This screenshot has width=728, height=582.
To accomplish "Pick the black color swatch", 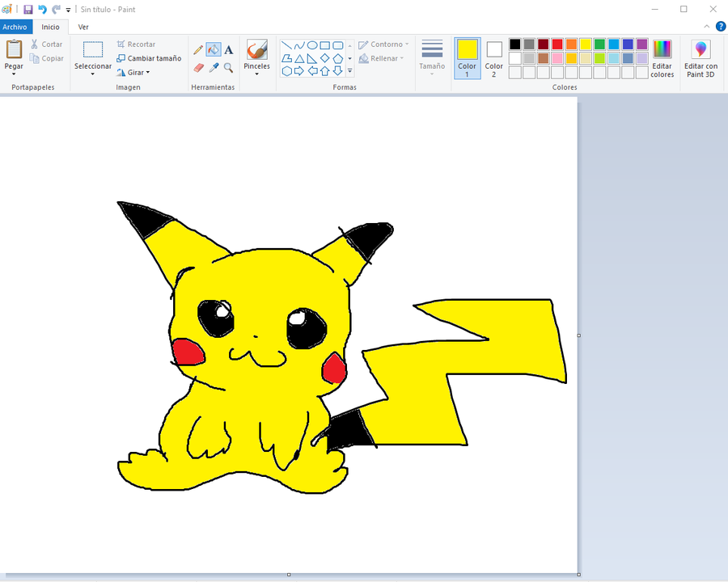I will pyautogui.click(x=515, y=44).
